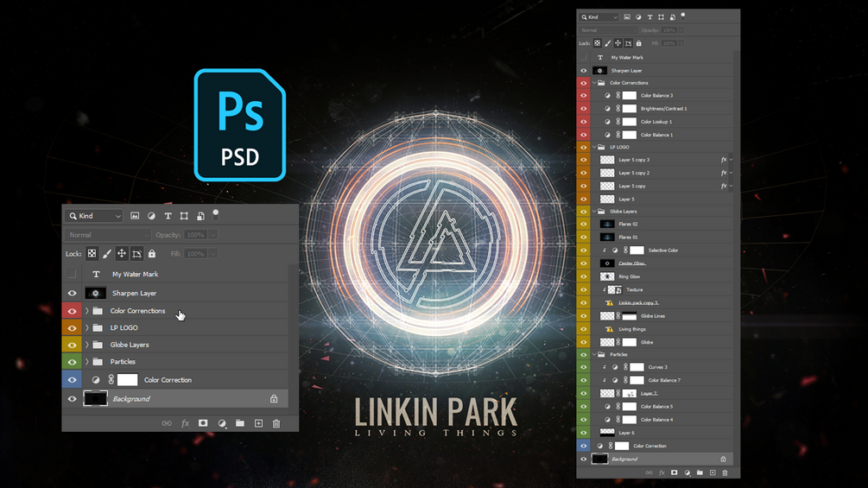Select Selective Color layer in right panel
Viewport: 868px width, 488px height.
662,250
